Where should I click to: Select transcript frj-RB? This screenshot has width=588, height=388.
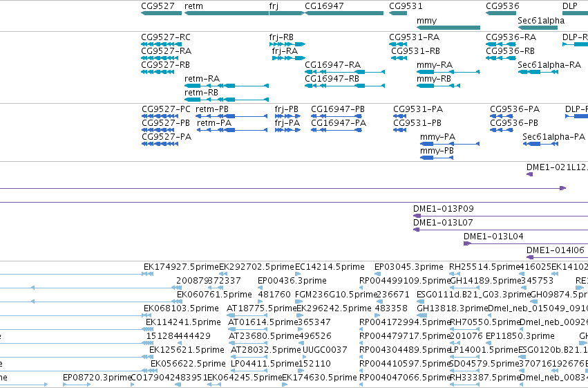click(287, 44)
